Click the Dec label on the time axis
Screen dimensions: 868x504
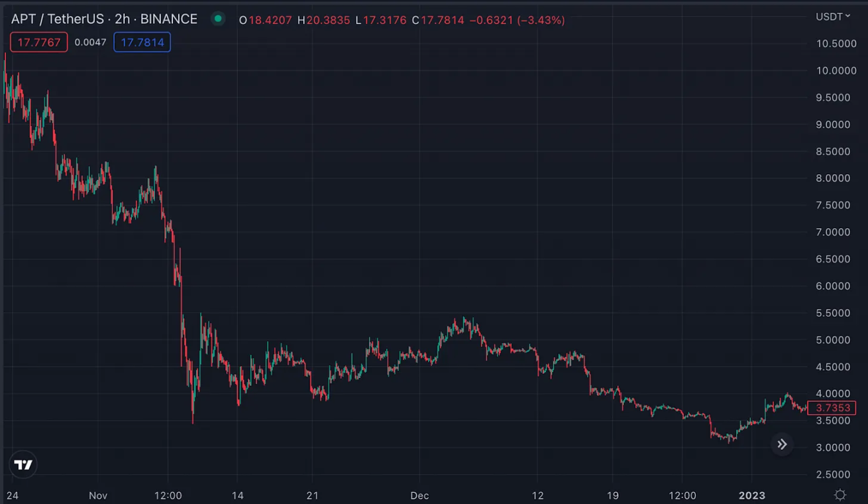(419, 495)
